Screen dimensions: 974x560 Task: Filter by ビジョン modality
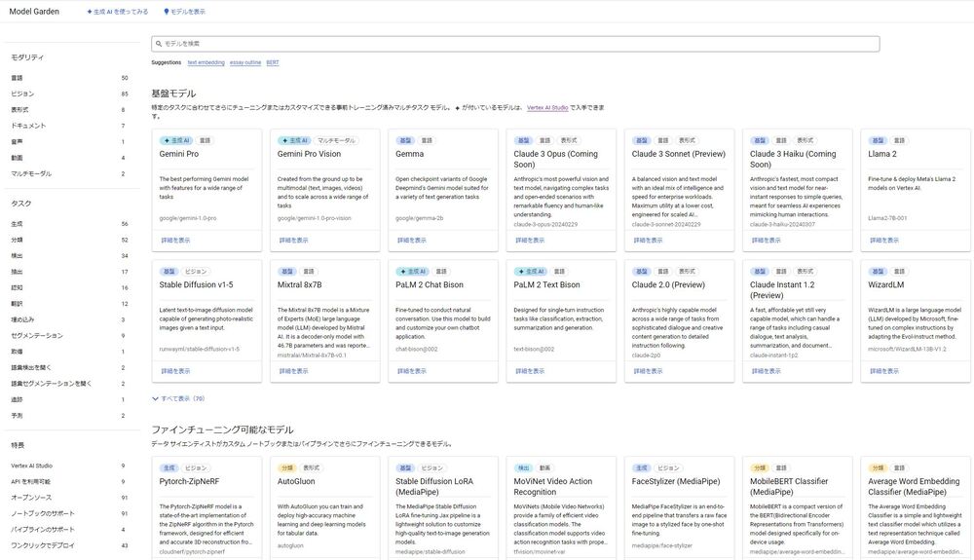(x=69, y=93)
